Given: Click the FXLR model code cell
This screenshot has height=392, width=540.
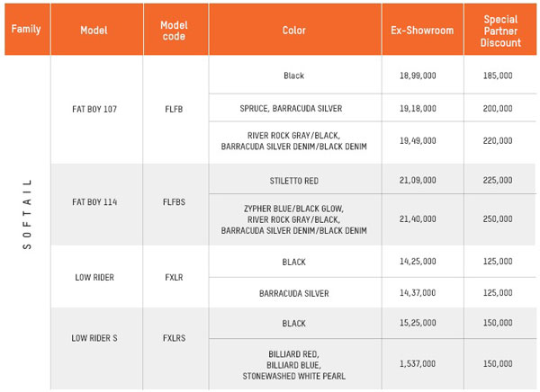Looking at the screenshot, I should [173, 277].
